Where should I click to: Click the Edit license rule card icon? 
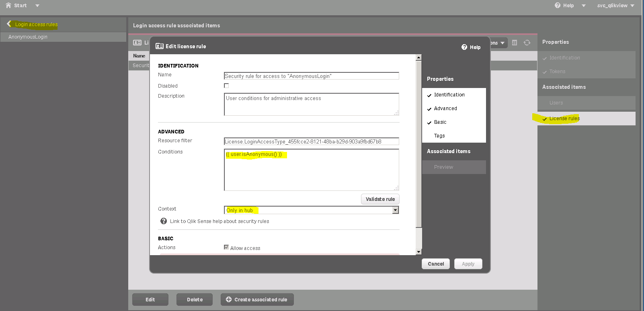[160, 46]
